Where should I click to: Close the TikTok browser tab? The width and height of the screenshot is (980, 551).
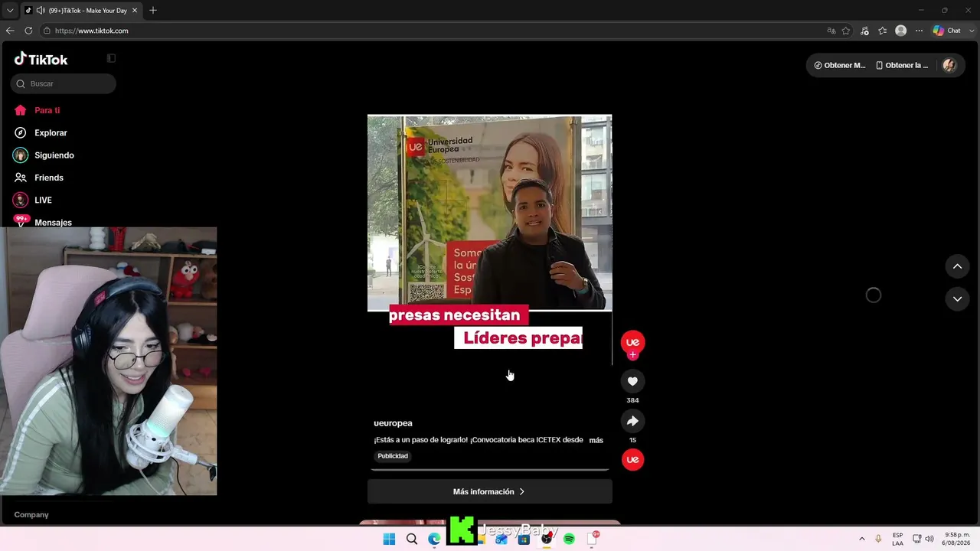(135, 11)
